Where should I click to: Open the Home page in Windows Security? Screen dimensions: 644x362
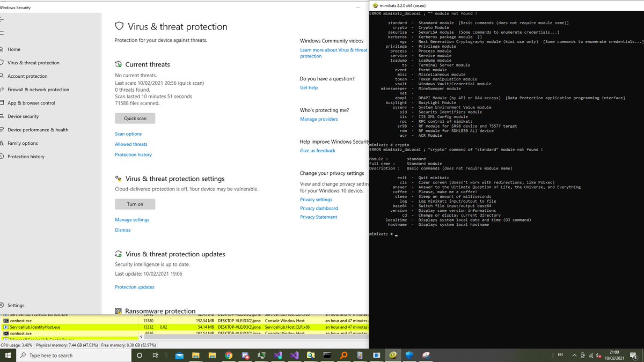point(14,49)
